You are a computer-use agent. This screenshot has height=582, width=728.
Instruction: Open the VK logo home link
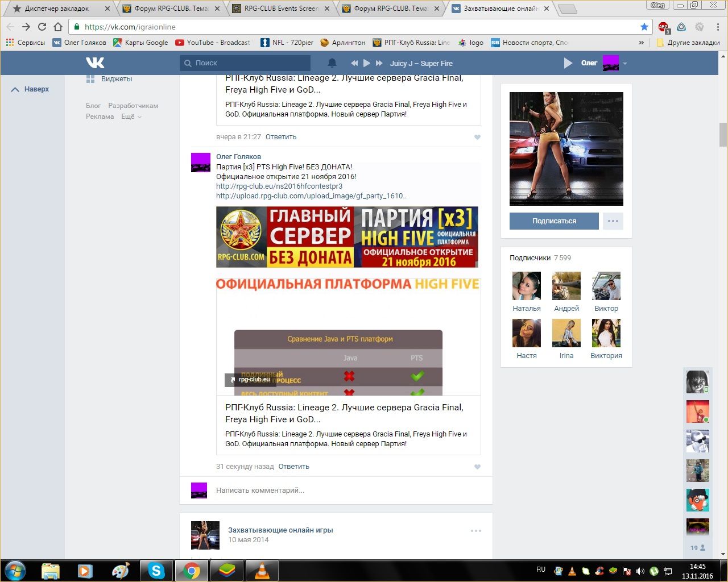coord(95,63)
